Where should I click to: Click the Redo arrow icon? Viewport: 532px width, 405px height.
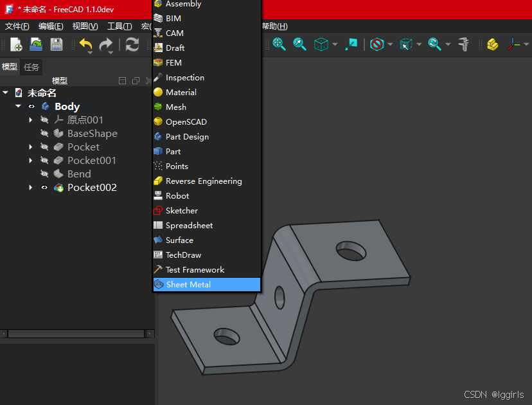[x=106, y=44]
